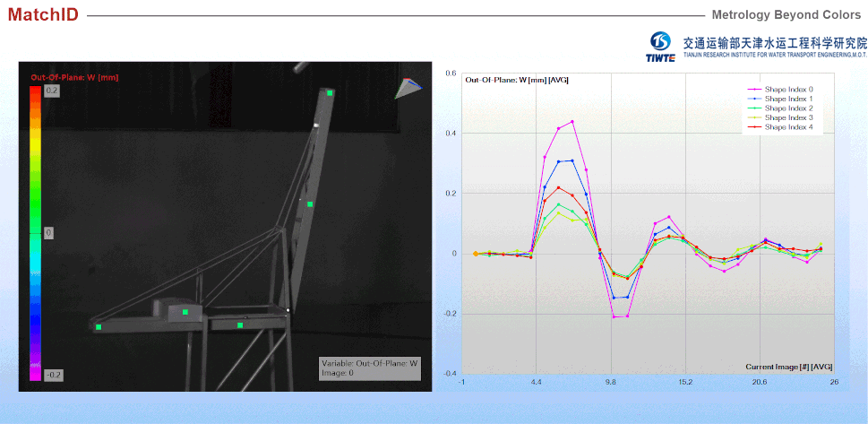Click the red Out-Of-Plane: W [mm] colorbar title
This screenshot has height=424, width=868.
74,77
